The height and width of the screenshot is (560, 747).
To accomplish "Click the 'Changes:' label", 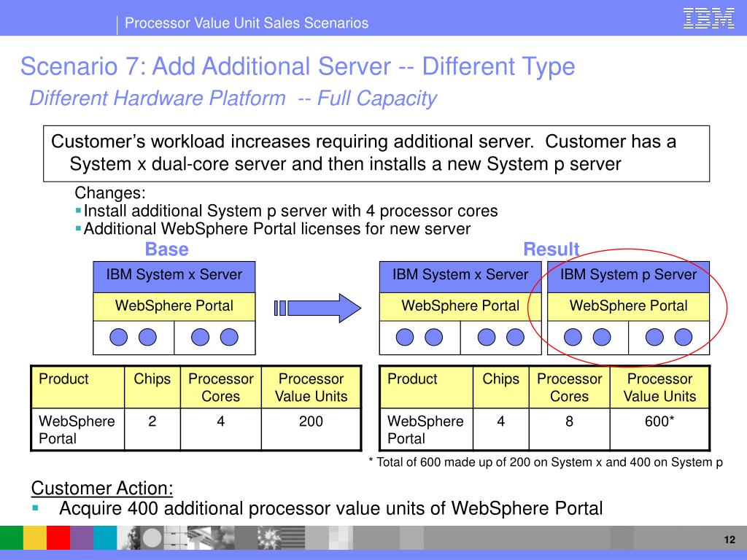I will (x=110, y=192).
